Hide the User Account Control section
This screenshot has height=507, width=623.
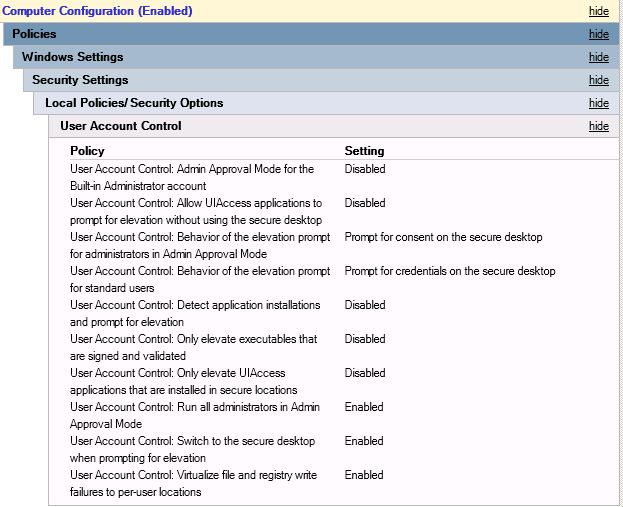pyautogui.click(x=598, y=126)
